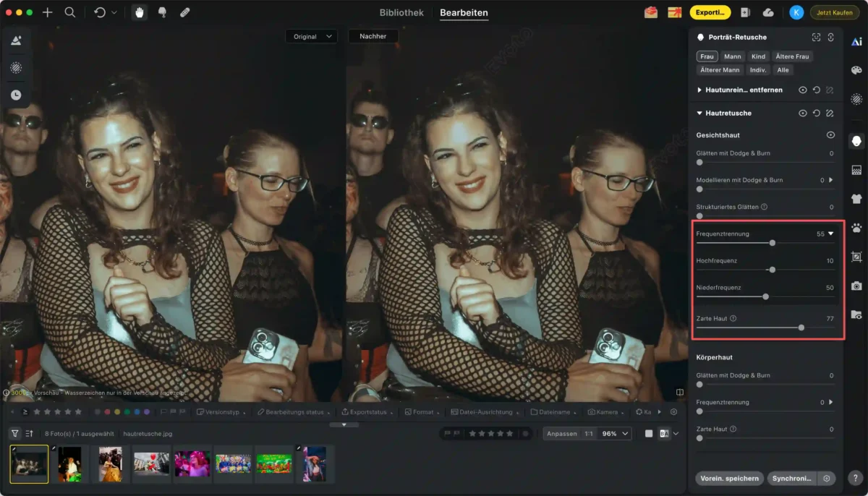Open the Original view dropdown
Image resolution: width=868 pixels, height=496 pixels.
[x=311, y=36]
